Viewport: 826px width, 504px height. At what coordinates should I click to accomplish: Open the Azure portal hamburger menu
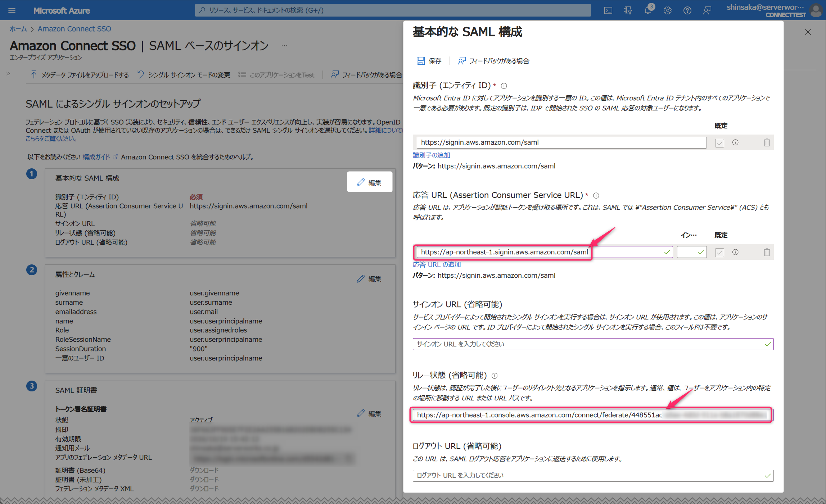(x=12, y=10)
